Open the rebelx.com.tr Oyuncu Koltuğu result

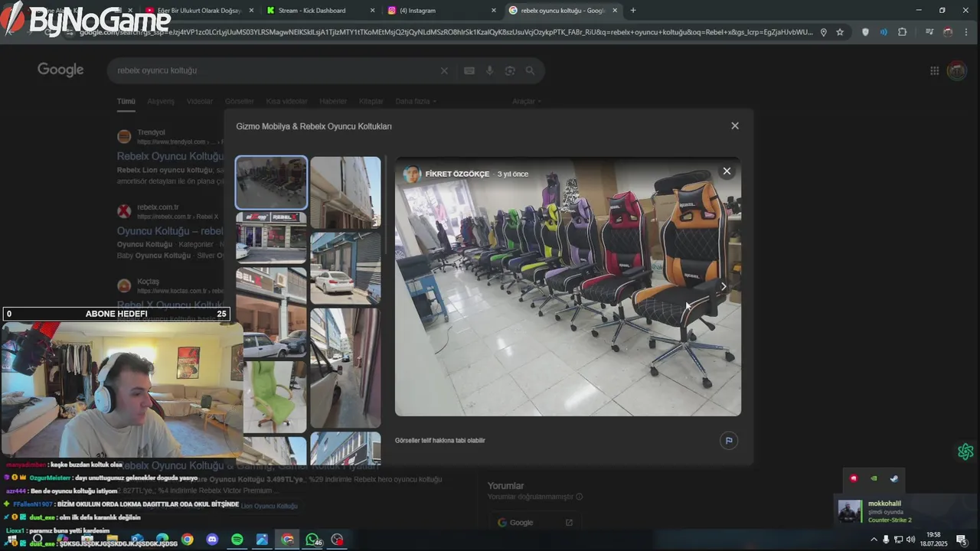pyautogui.click(x=170, y=231)
